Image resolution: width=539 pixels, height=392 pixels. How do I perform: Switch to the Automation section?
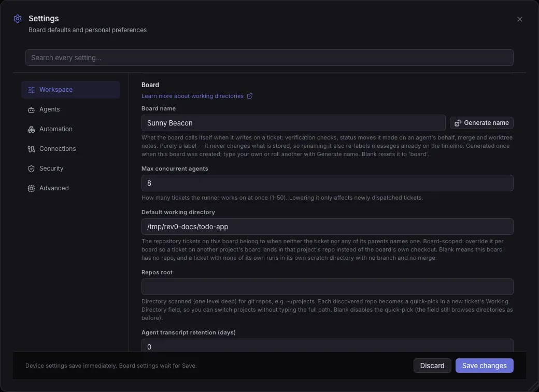(x=71, y=129)
